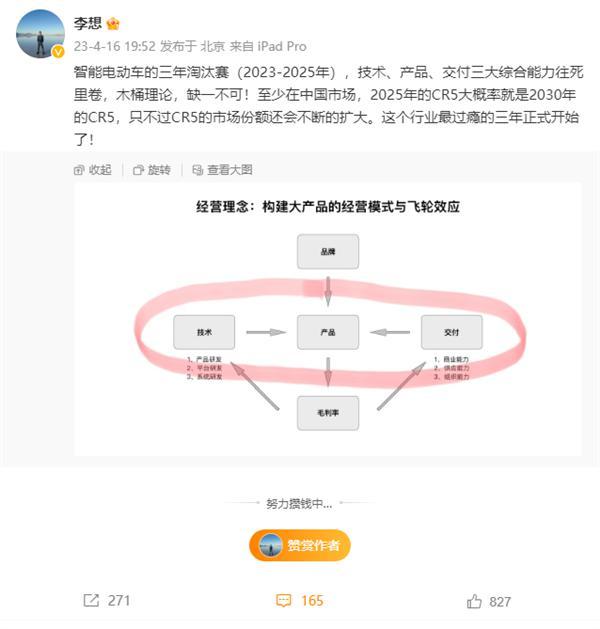Screen dimensions: 600x629
Task: Click the flywheel diagram image
Action: pos(327,319)
